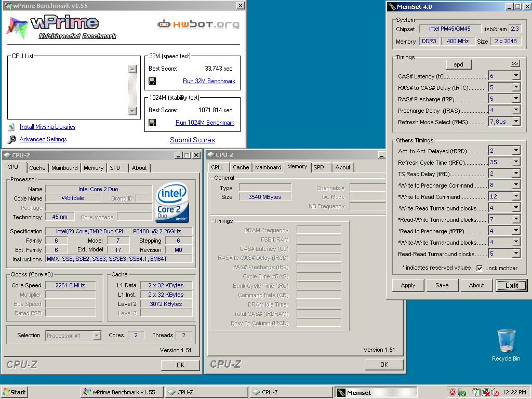
Task: Click the red security shield tray icon
Action: point(452,393)
